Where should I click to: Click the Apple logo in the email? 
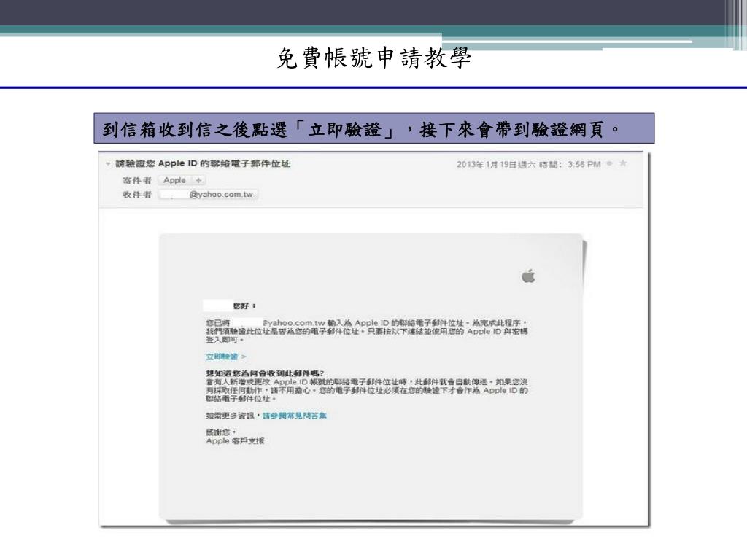tap(528, 276)
